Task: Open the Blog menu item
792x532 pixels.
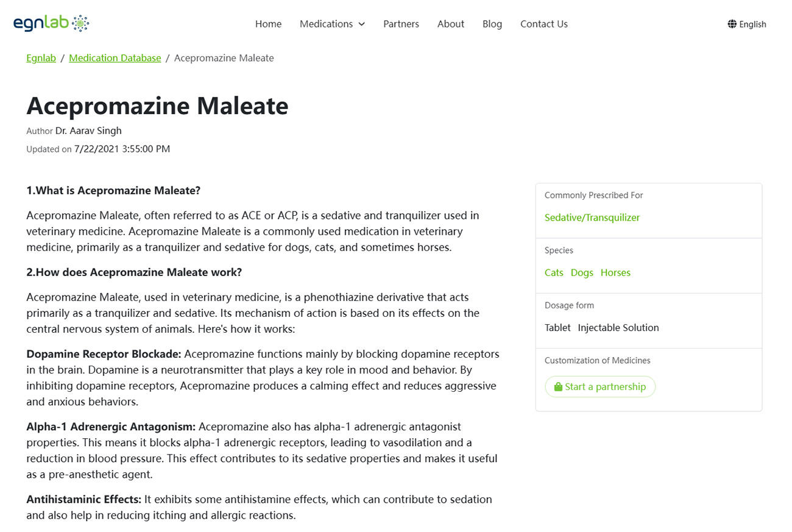Action: click(x=492, y=24)
